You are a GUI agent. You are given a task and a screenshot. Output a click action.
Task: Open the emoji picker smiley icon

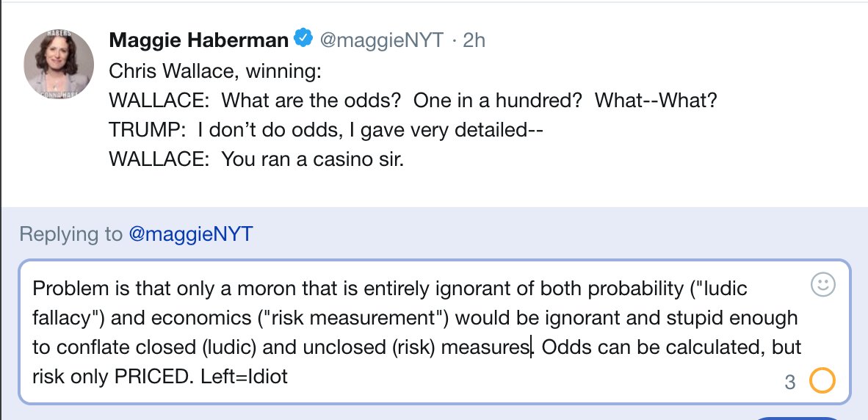coord(822,286)
